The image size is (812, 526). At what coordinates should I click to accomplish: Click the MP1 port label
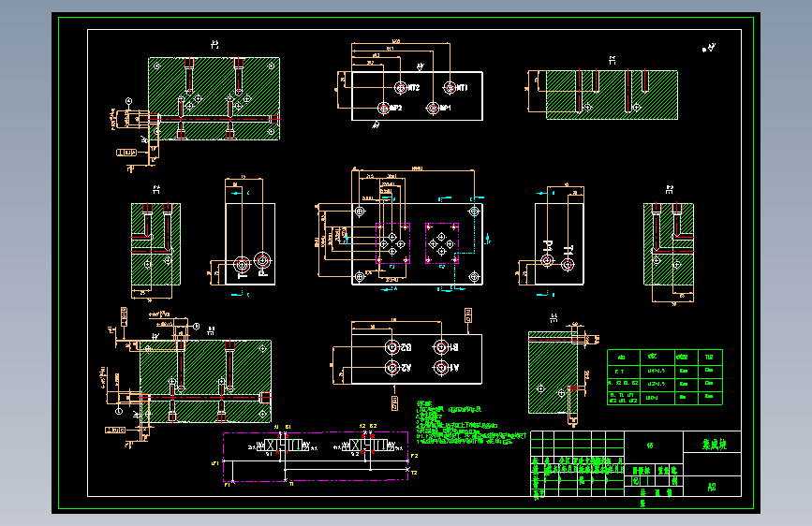tap(445, 109)
